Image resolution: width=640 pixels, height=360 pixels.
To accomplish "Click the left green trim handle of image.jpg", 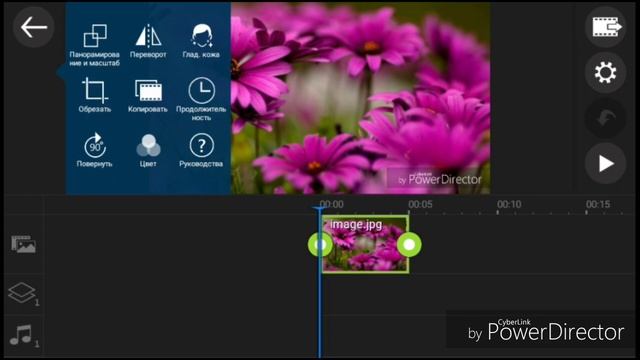I will [320, 244].
